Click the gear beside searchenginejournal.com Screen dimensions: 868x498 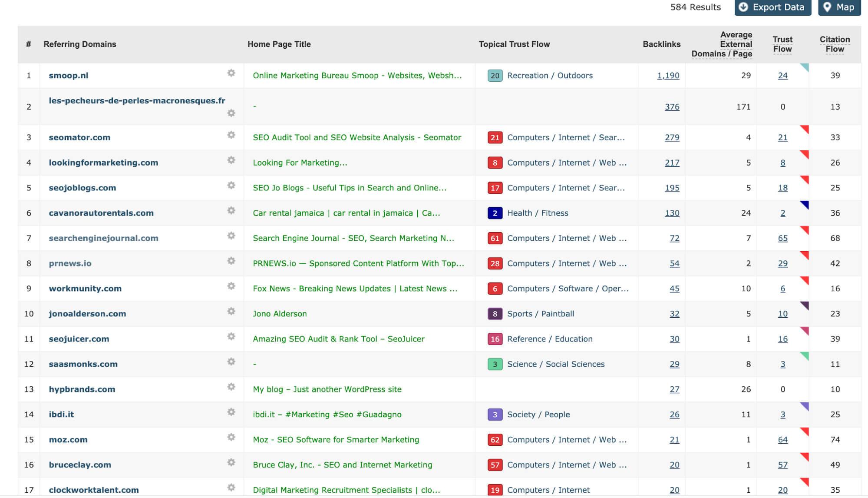231,236
